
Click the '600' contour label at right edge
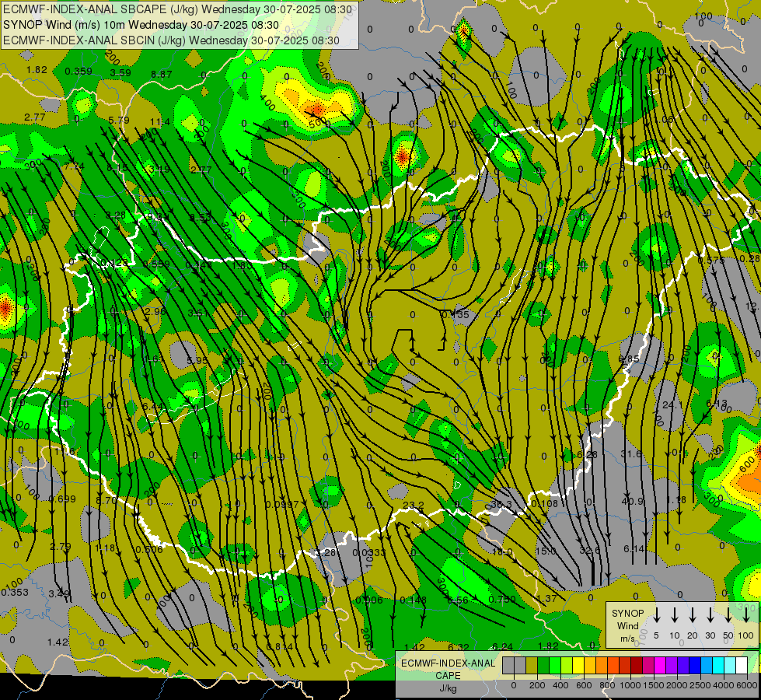click(x=748, y=465)
